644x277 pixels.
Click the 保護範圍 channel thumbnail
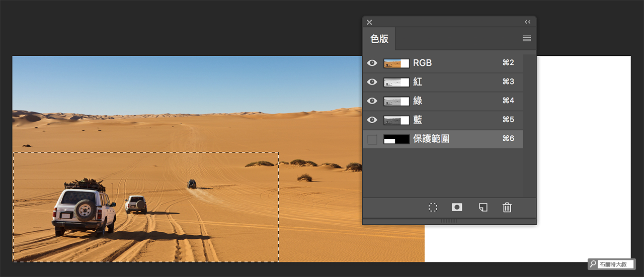coord(396,139)
